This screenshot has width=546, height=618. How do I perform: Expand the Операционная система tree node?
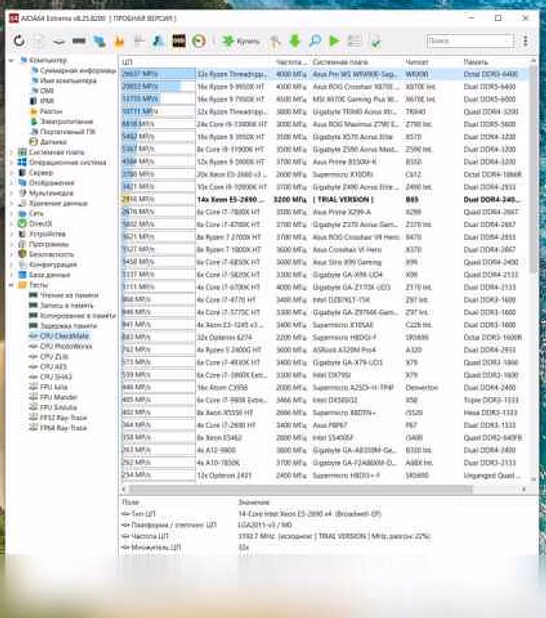pos(11,162)
